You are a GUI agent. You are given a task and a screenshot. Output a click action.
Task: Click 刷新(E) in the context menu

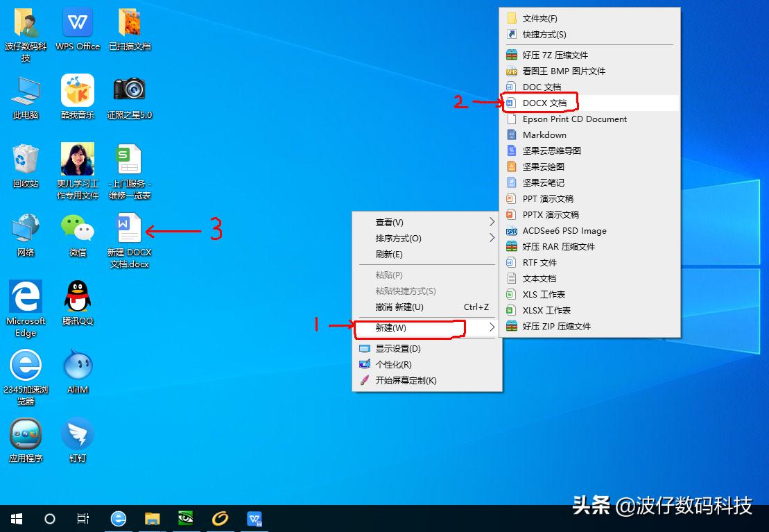click(x=388, y=254)
